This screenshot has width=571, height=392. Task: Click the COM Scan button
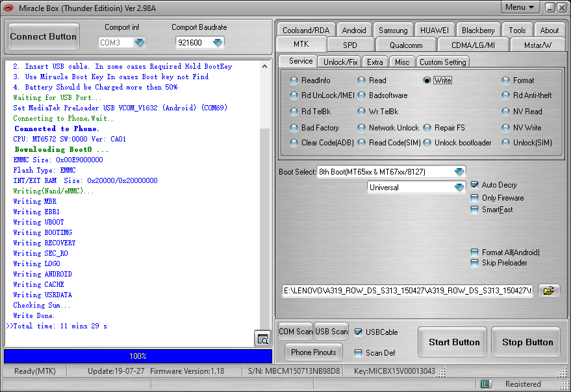pos(296,331)
